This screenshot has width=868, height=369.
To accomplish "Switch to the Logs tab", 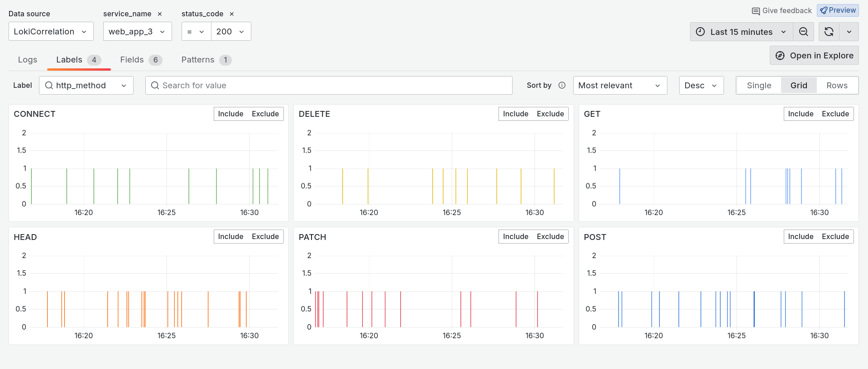I will coord(28,60).
